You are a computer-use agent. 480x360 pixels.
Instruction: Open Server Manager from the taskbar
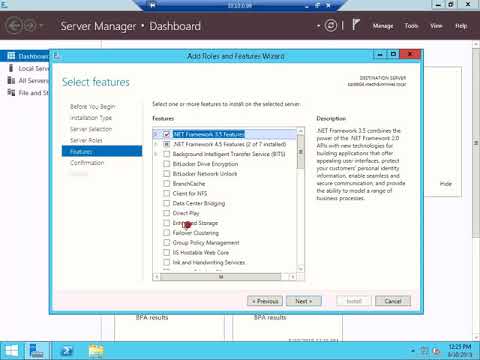tap(36, 351)
